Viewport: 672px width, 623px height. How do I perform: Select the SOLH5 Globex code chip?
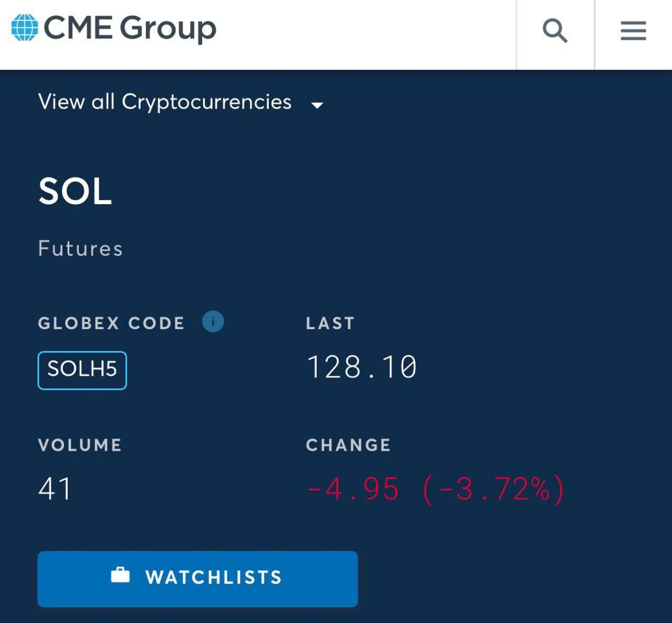(82, 370)
